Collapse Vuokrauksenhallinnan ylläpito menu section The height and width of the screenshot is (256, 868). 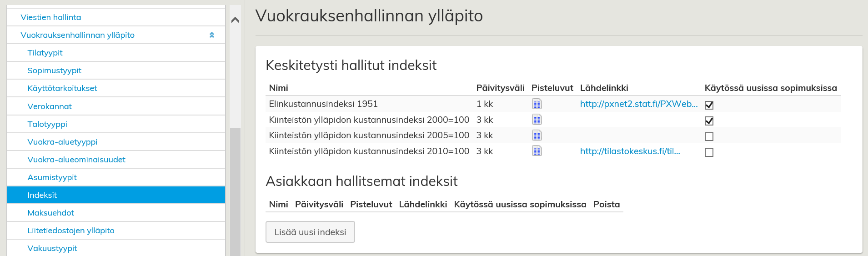point(211,35)
